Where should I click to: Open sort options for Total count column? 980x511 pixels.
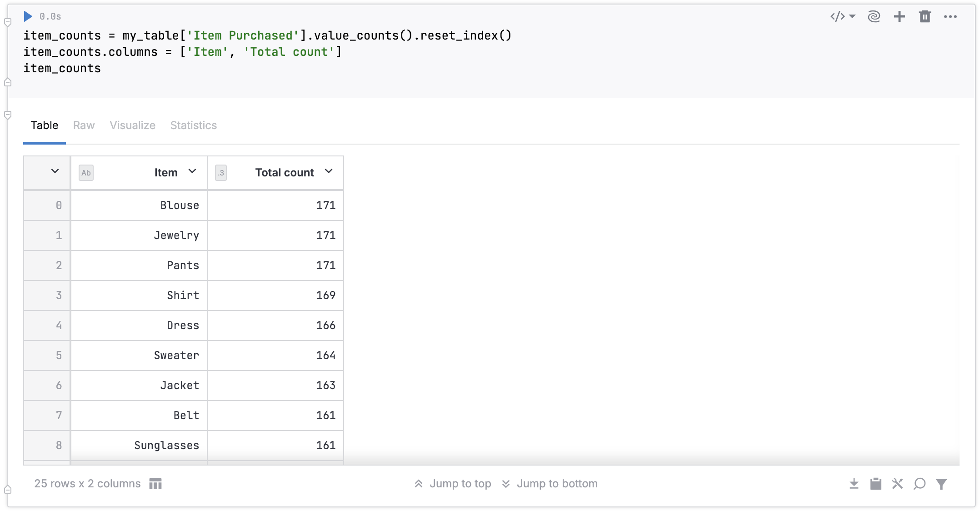(329, 172)
